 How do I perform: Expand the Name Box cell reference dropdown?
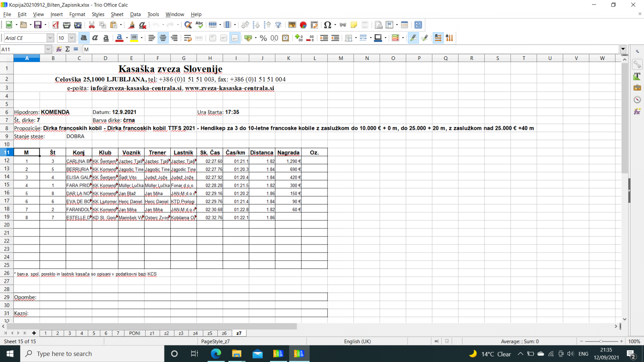tap(48, 49)
